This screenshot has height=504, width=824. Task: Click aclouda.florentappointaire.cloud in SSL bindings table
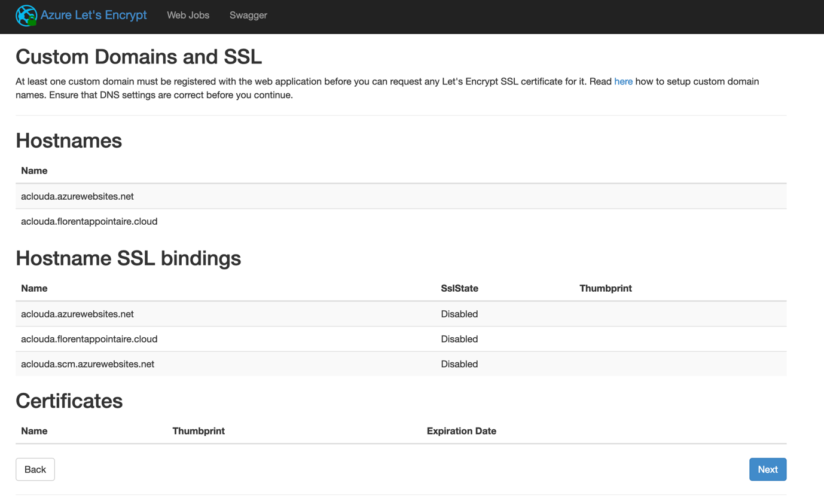click(x=89, y=339)
